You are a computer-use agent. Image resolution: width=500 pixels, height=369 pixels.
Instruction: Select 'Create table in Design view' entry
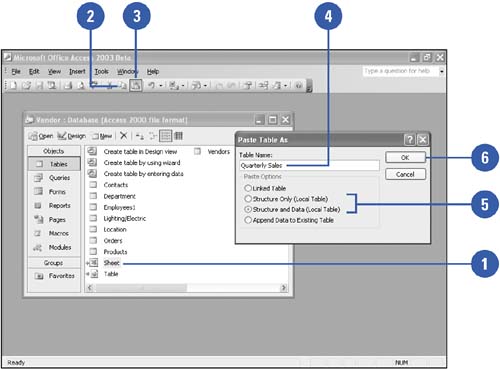pos(140,152)
